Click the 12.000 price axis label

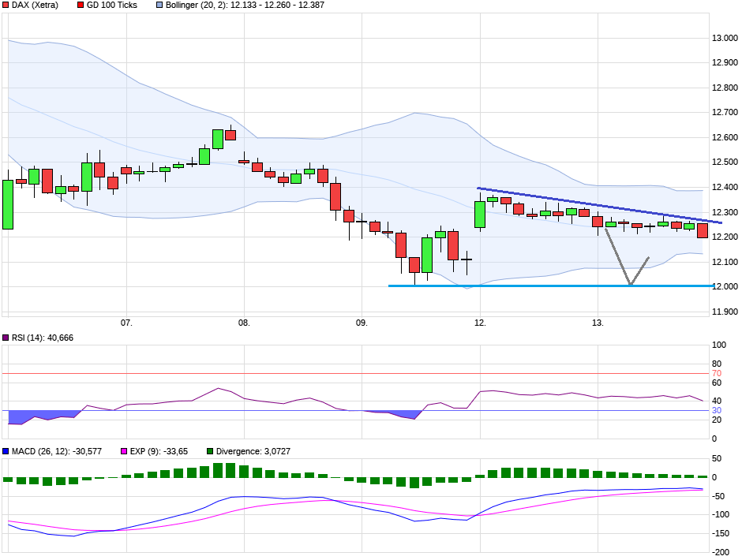click(725, 286)
